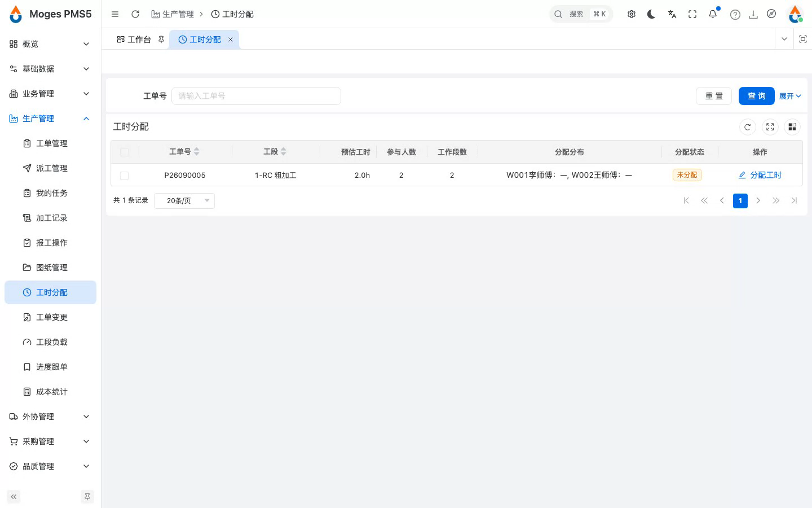This screenshot has height=508, width=812.
Task: Expand the 概览 menu
Action: [50, 44]
